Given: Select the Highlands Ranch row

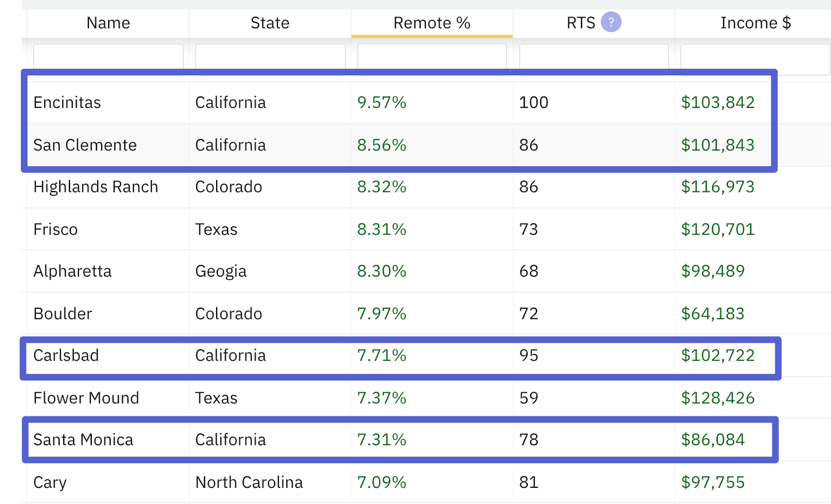Looking at the screenshot, I should [96, 187].
